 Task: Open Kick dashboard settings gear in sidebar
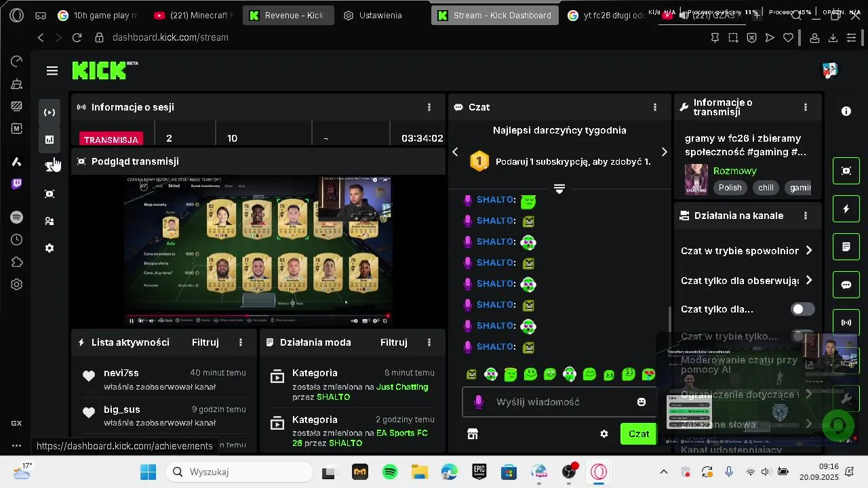pyautogui.click(x=50, y=248)
